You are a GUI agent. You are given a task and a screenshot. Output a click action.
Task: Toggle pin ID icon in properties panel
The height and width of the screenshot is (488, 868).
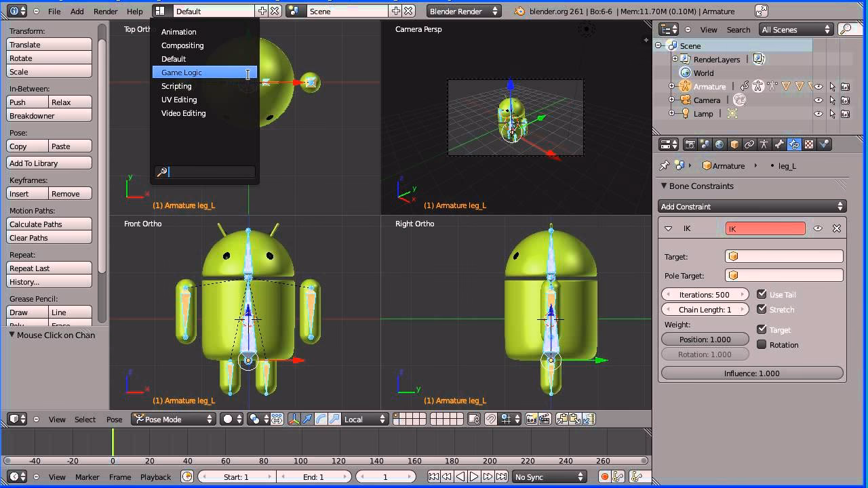(664, 165)
